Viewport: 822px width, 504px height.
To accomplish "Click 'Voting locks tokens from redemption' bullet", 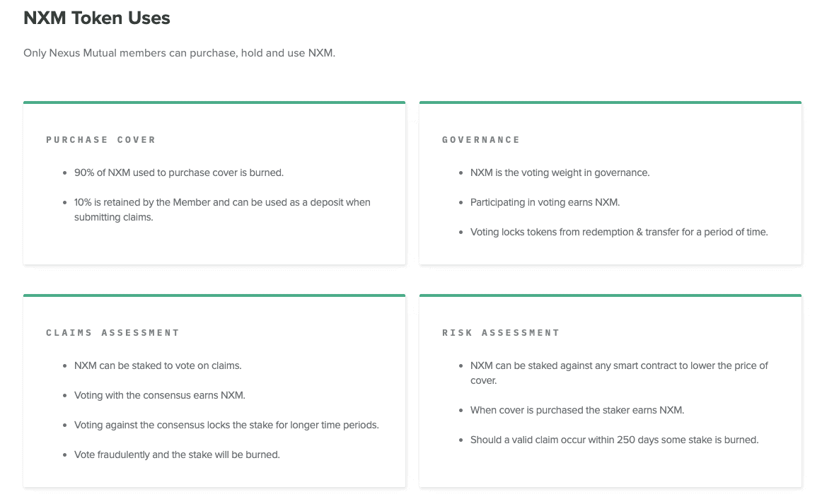I will coord(619,232).
